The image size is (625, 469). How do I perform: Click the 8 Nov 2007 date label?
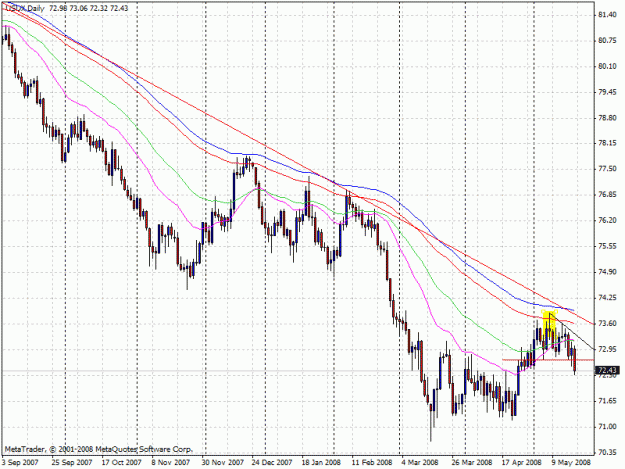point(172,462)
